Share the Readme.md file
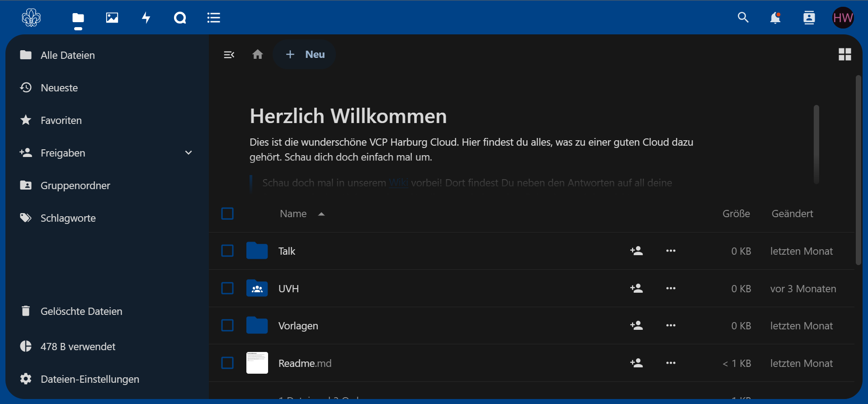This screenshot has width=868, height=404. pos(637,363)
